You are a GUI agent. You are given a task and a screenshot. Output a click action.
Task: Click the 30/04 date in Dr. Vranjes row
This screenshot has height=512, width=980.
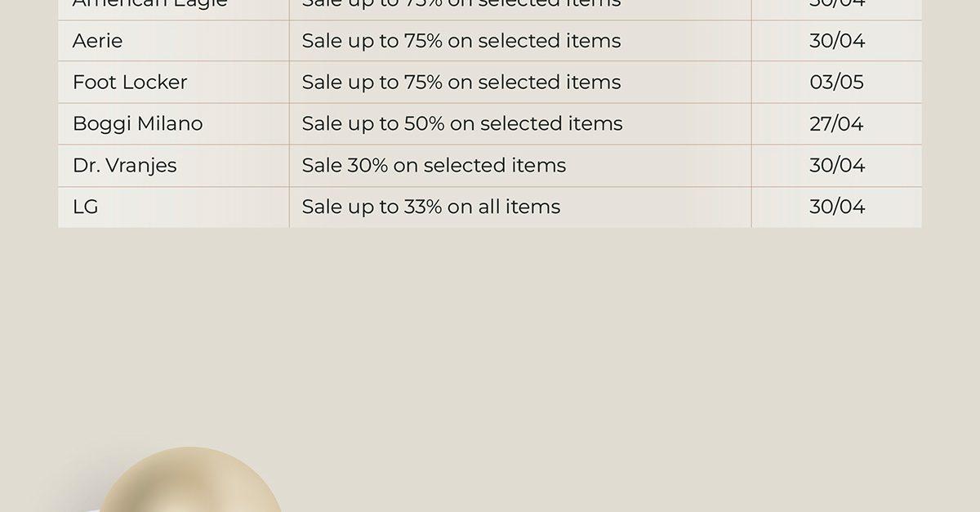[837, 166]
